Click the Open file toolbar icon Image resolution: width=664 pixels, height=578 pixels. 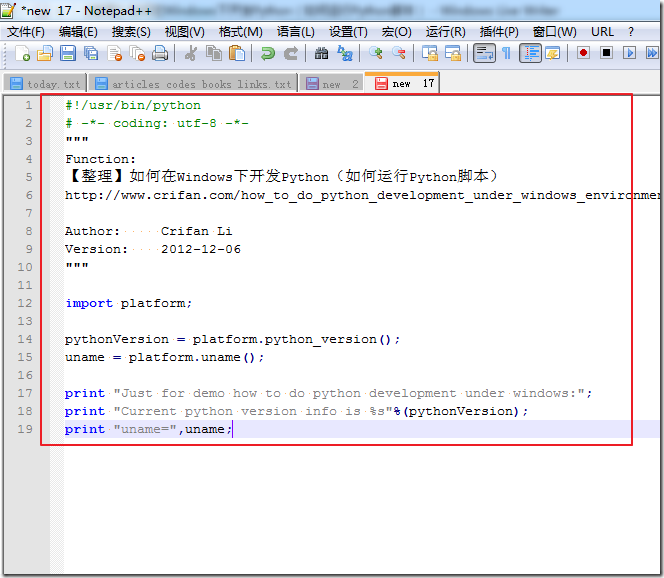tap(44, 54)
